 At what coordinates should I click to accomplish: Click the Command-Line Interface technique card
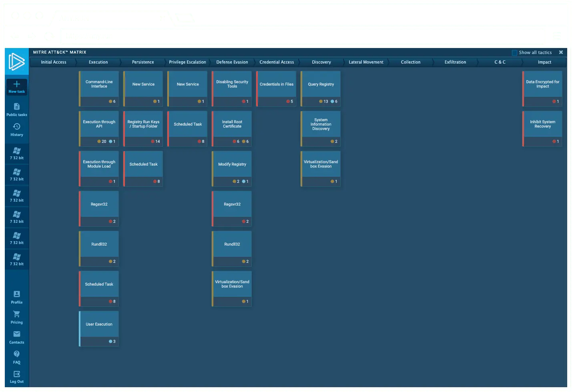click(99, 84)
